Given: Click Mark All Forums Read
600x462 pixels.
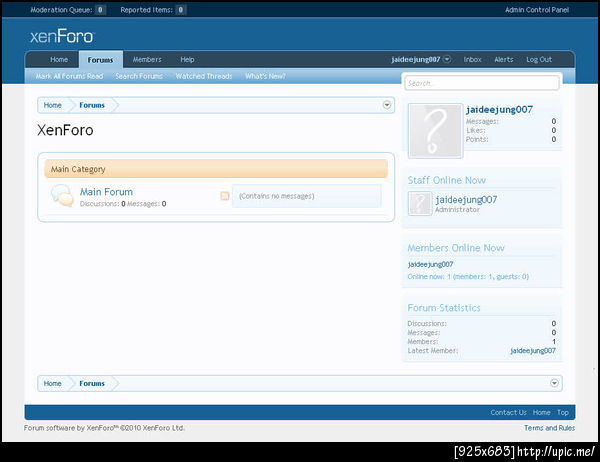Looking at the screenshot, I should coord(69,76).
